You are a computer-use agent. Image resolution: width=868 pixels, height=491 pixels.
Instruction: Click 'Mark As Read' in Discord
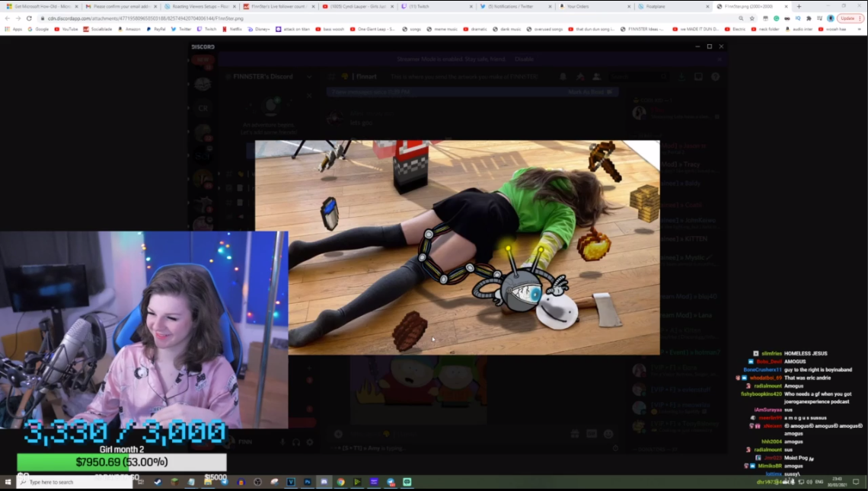point(589,92)
